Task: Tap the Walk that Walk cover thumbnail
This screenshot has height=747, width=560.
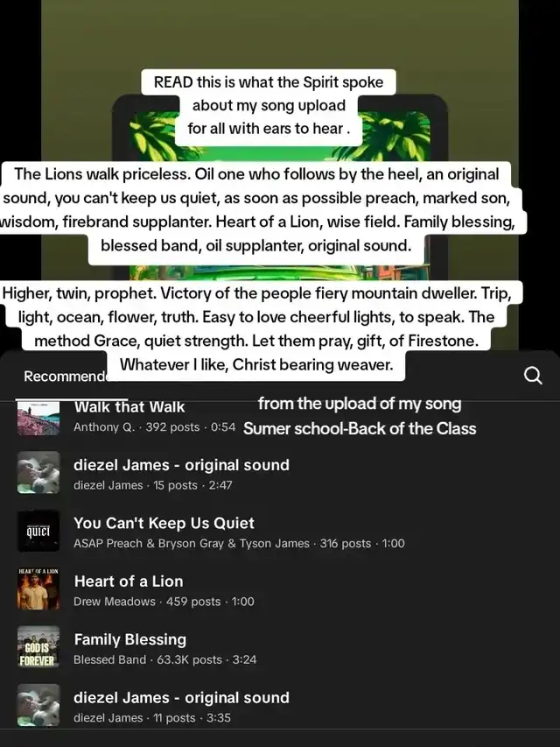Action: click(x=38, y=418)
